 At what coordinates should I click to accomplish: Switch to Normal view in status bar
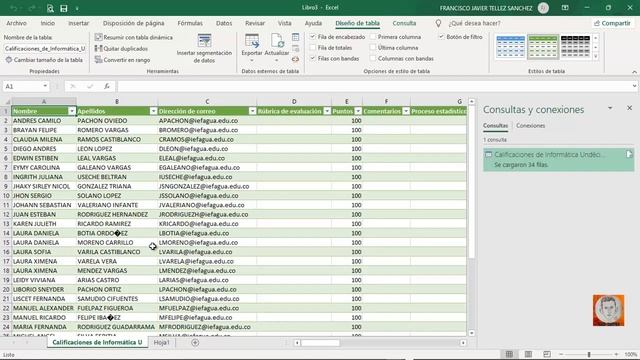[x=509, y=354]
